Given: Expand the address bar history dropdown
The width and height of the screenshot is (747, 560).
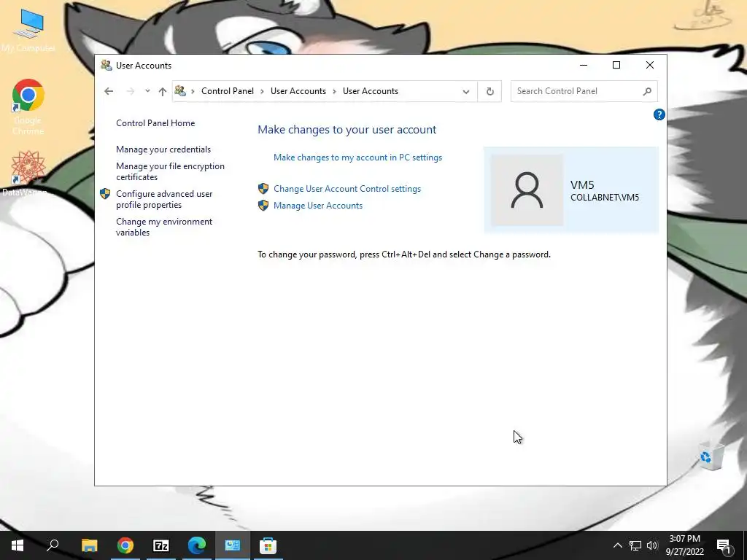Looking at the screenshot, I should tap(466, 91).
